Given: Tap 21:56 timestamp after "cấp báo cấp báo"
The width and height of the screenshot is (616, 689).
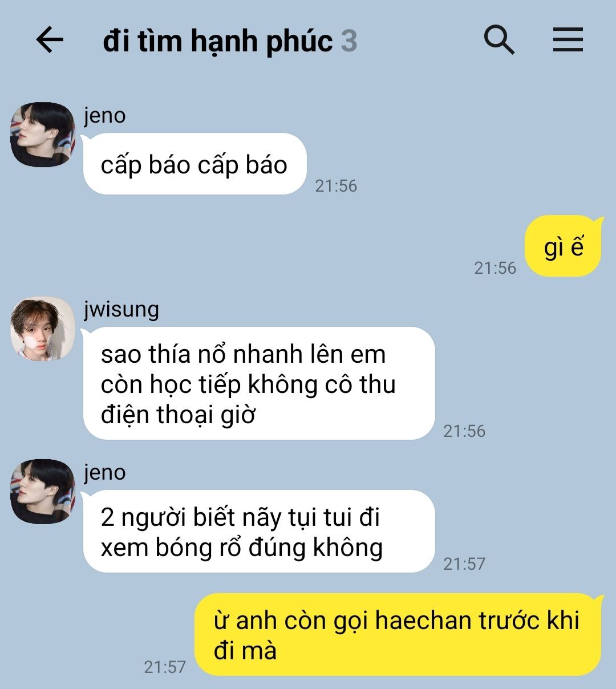Looking at the screenshot, I should [336, 186].
